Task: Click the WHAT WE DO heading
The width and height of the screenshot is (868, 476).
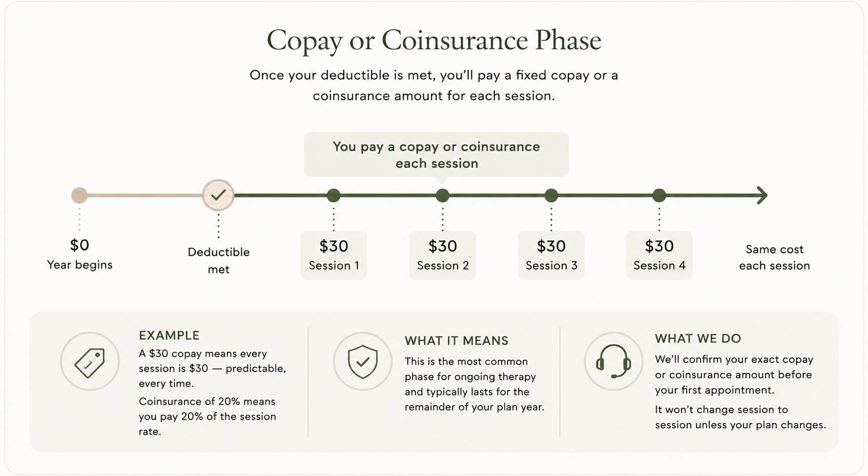Action: [698, 339]
